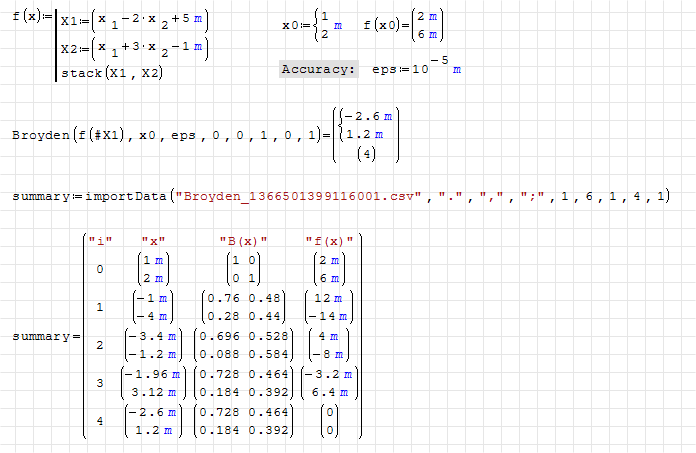This screenshot has width=696, height=453.
Task: Select the X2 assignment line
Action: coord(137,50)
